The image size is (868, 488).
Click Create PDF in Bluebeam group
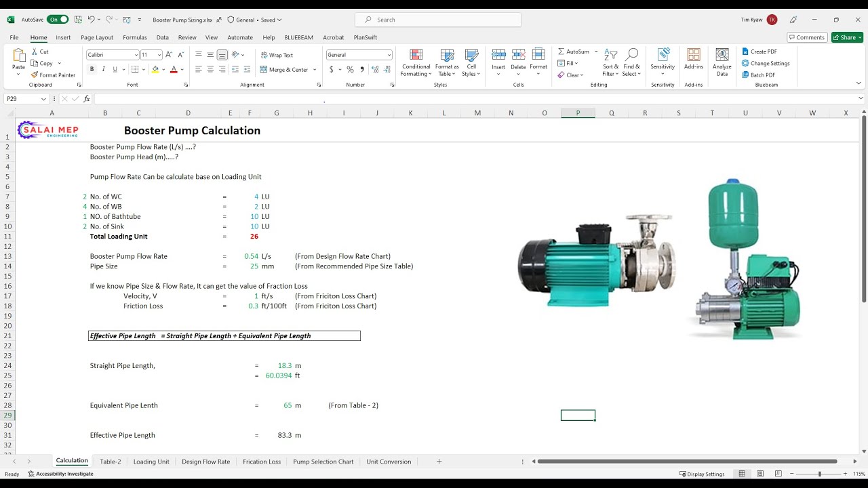click(759, 52)
